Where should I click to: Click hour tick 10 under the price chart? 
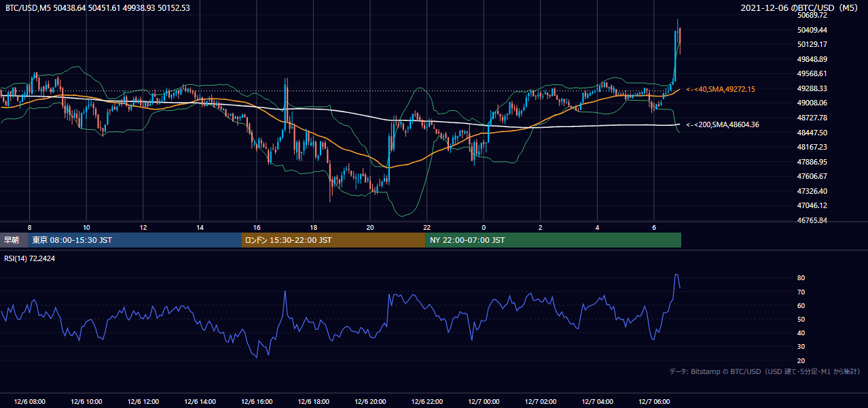86,227
